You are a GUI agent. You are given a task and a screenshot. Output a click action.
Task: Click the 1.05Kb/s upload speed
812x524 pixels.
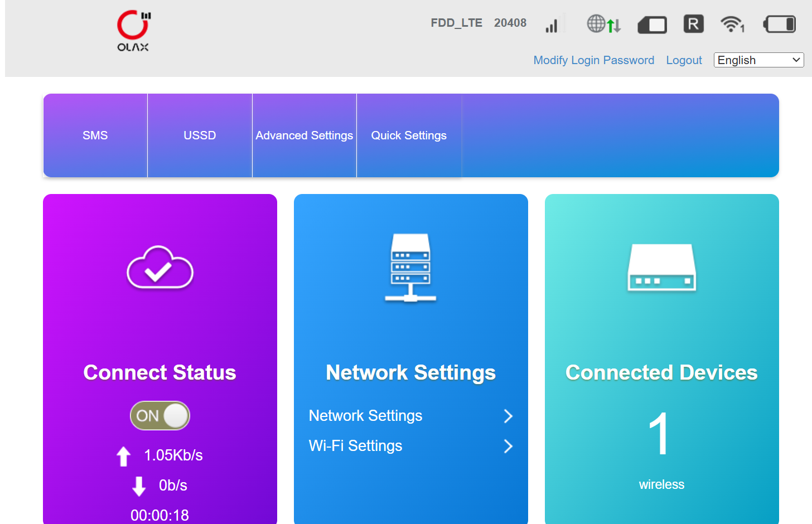pyautogui.click(x=173, y=455)
